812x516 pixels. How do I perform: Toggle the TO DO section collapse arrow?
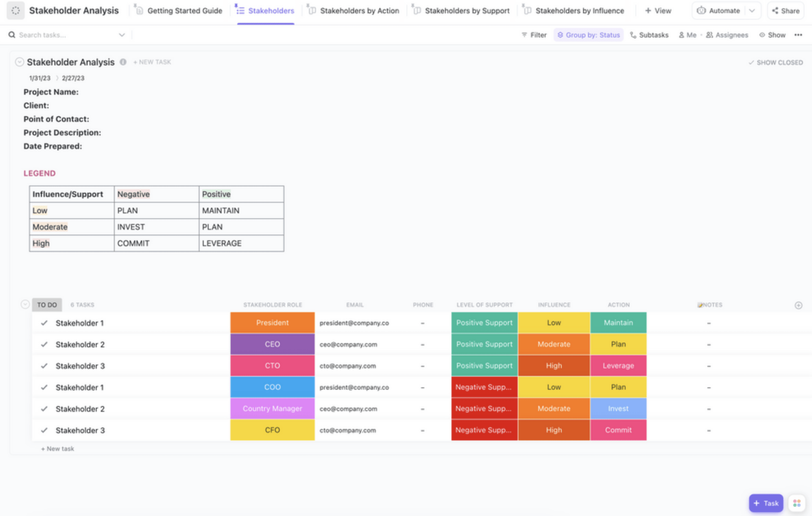tap(24, 305)
